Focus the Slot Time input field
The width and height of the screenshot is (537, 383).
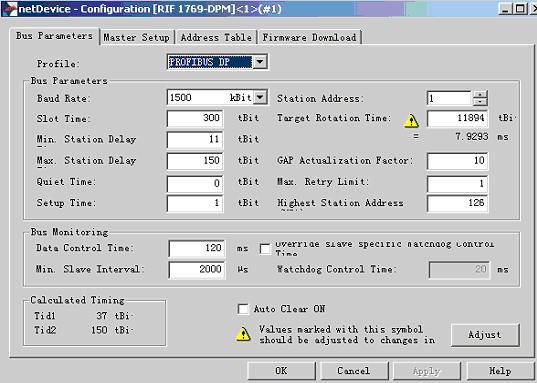(195, 119)
